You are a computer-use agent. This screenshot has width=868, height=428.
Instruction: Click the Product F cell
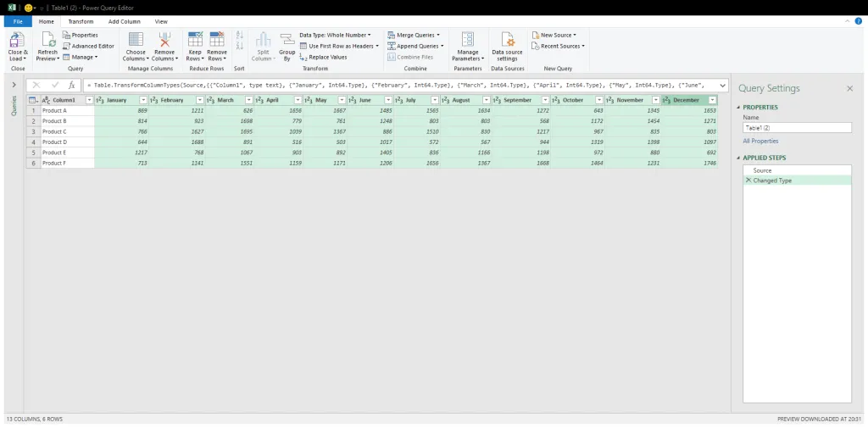pos(68,163)
